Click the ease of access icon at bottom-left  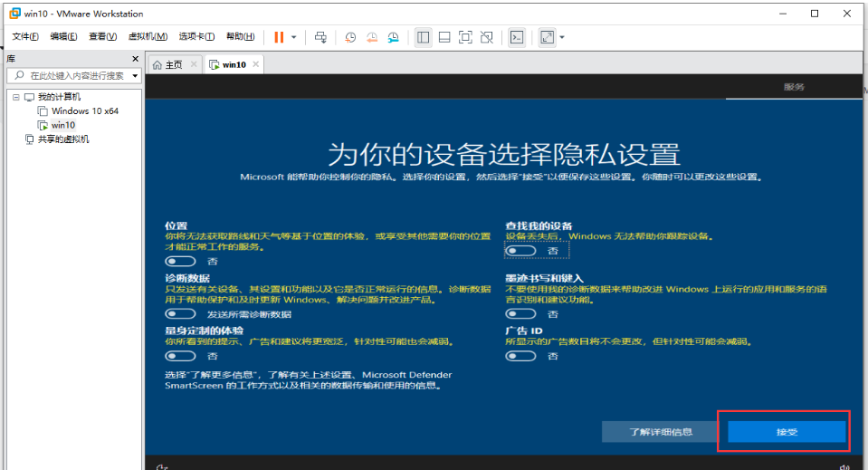point(162,466)
